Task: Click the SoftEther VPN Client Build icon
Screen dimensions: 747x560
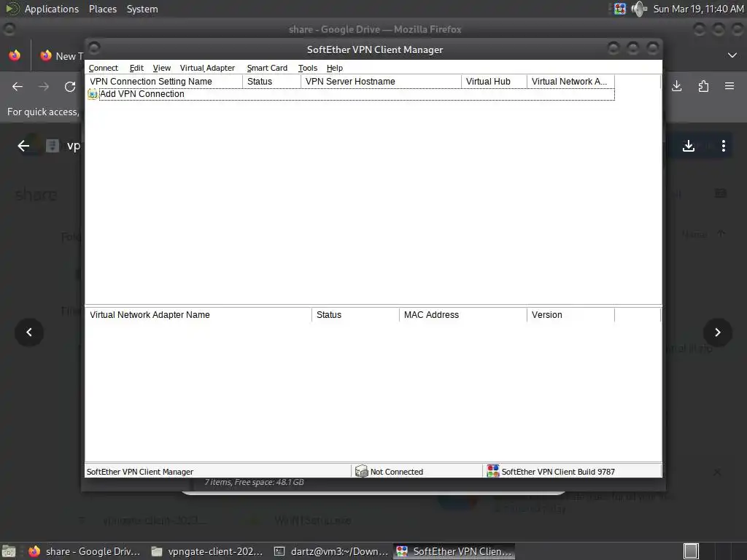Action: point(492,472)
